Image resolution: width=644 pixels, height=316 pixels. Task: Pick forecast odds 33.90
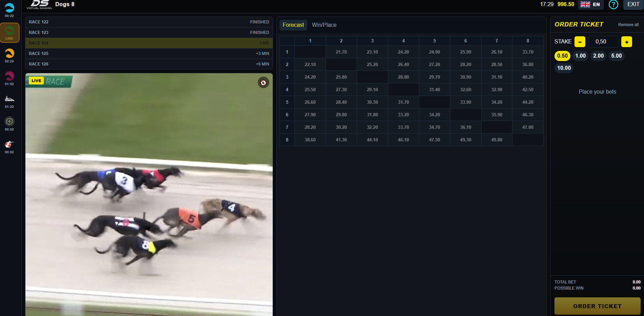click(466, 102)
